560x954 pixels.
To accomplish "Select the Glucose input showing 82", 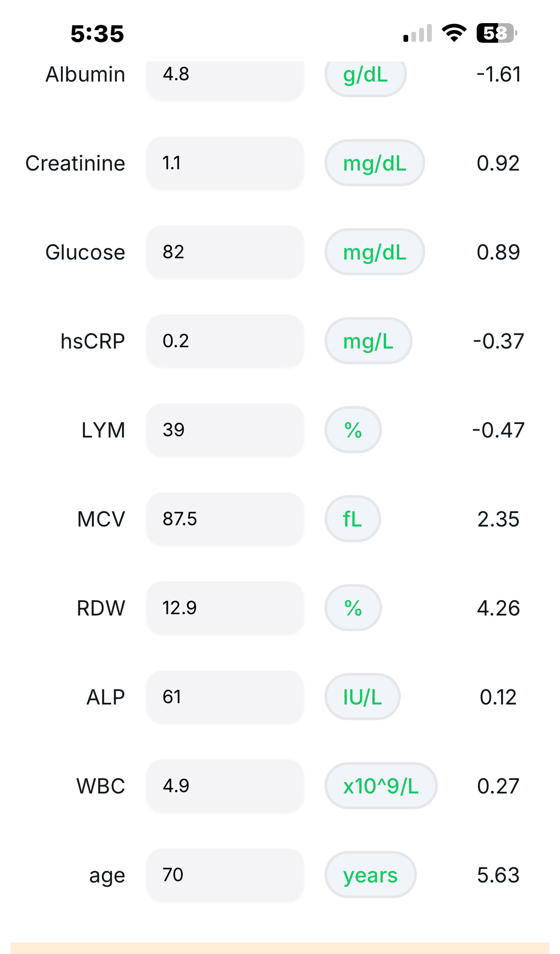I will click(x=225, y=252).
